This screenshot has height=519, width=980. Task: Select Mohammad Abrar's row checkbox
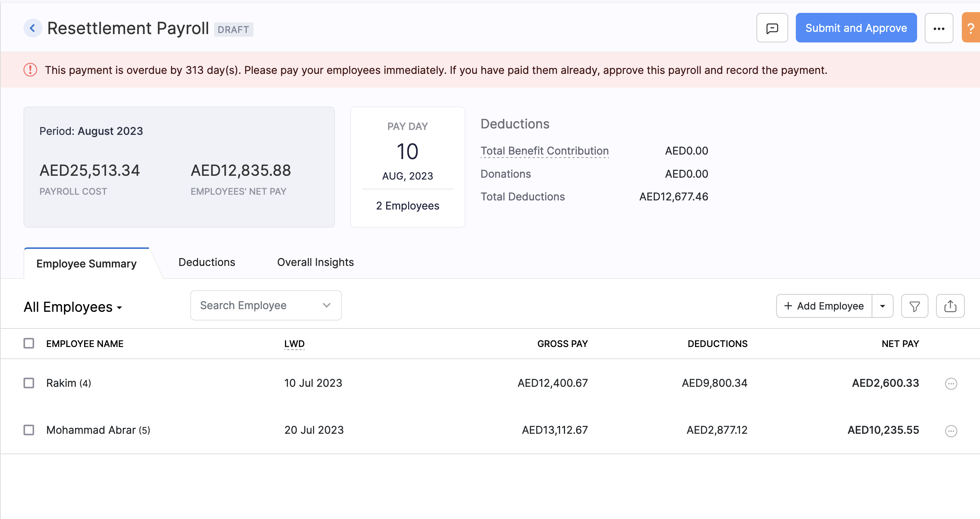(x=29, y=430)
